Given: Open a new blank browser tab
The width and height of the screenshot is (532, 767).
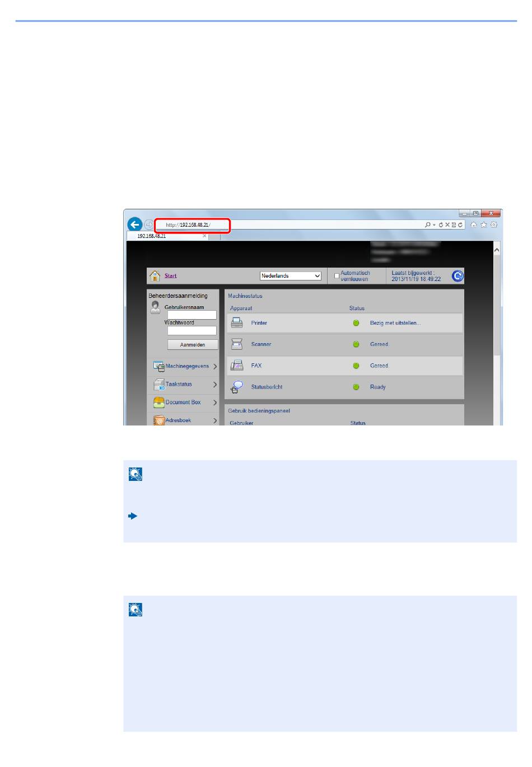Looking at the screenshot, I should (x=215, y=236).
